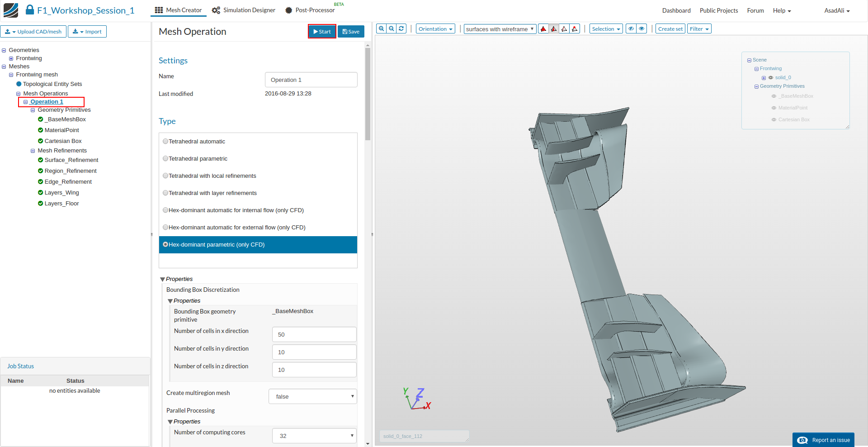Click the show all eye icon in toolbar

[642, 29]
